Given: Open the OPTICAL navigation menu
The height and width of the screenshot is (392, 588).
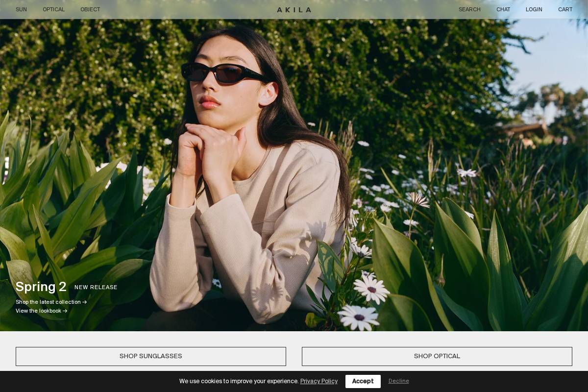Looking at the screenshot, I should 53,9.
